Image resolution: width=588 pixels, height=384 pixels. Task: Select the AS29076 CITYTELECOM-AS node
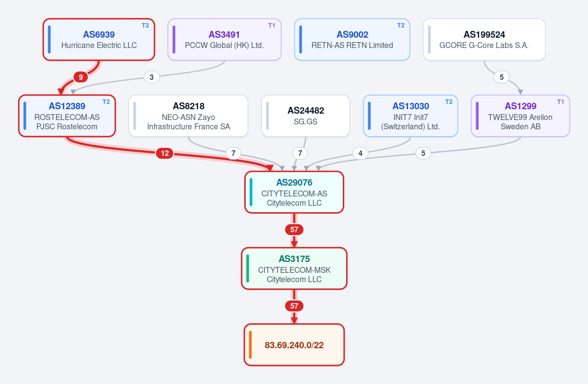(x=294, y=192)
